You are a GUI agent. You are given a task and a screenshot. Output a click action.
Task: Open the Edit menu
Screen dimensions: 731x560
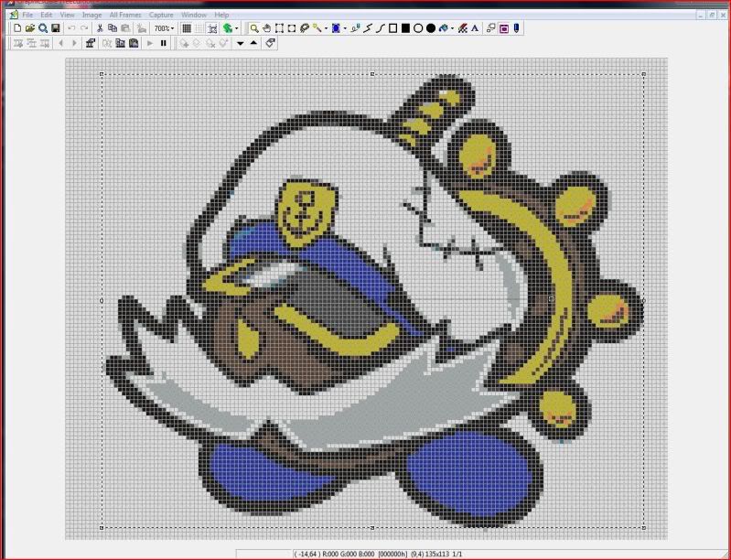46,15
